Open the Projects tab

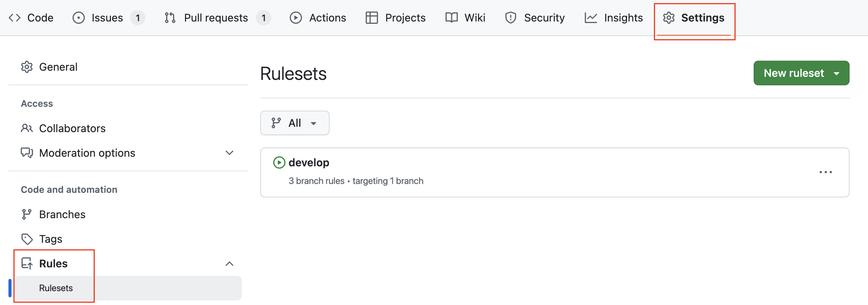pos(396,18)
